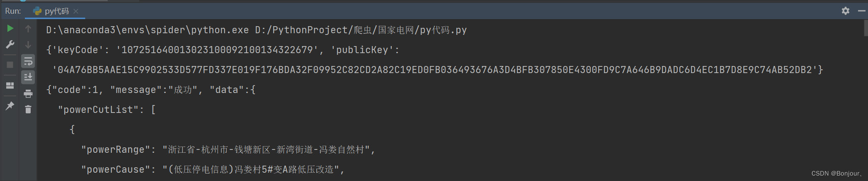Rerun the script with green play icon
The height and width of the screenshot is (181, 868).
click(10, 28)
